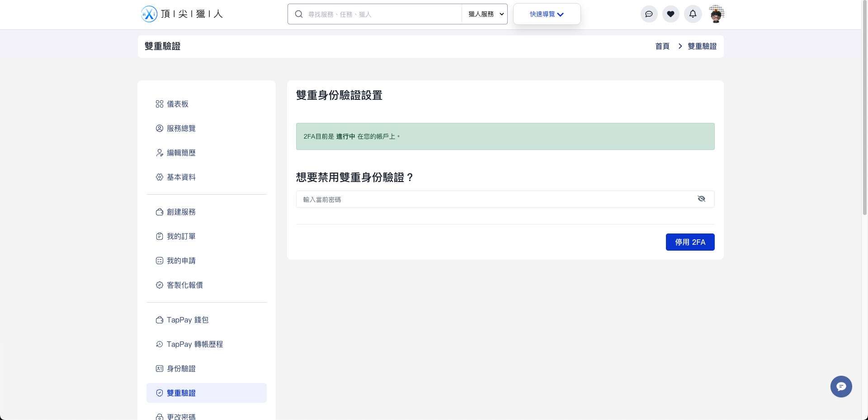Viewport: 868px width, 420px height.
Task: Select the 身份驗證 ID card icon
Action: [x=159, y=369]
